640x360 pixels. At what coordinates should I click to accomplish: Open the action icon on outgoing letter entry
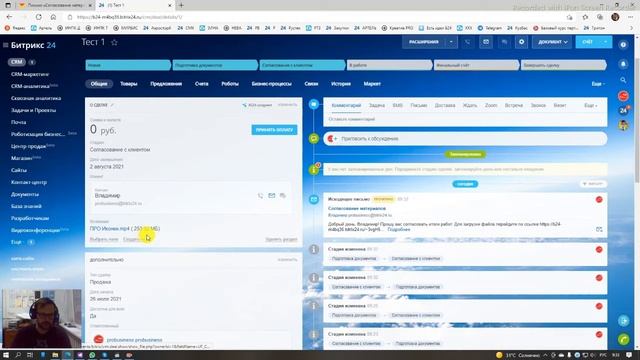(x=599, y=229)
